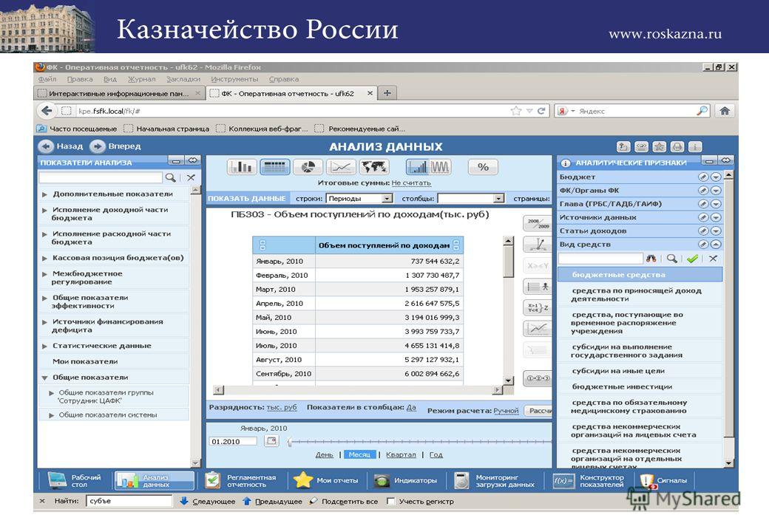Viewport: 769px width, 532px height.
Task: Click the edit pencil icon for Бюджет
Action: [x=703, y=177]
